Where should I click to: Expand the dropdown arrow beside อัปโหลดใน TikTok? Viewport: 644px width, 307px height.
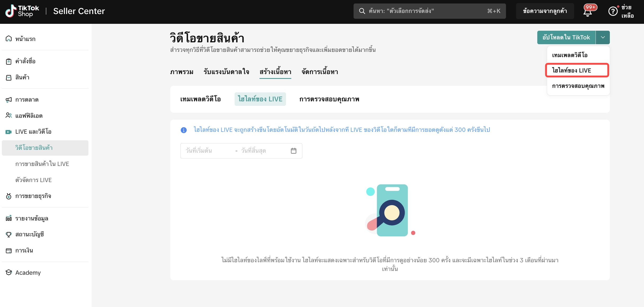coord(603,38)
